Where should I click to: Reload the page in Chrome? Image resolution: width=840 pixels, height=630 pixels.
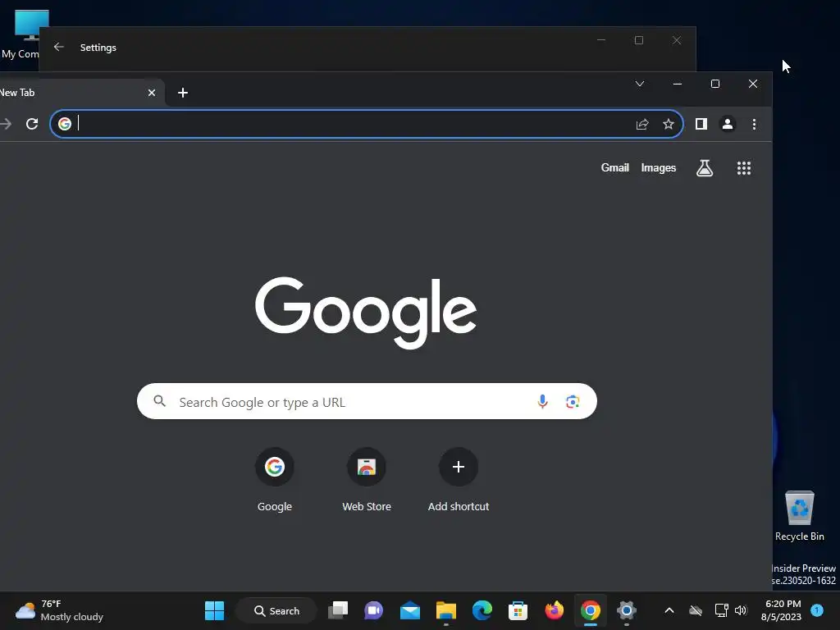pyautogui.click(x=32, y=125)
